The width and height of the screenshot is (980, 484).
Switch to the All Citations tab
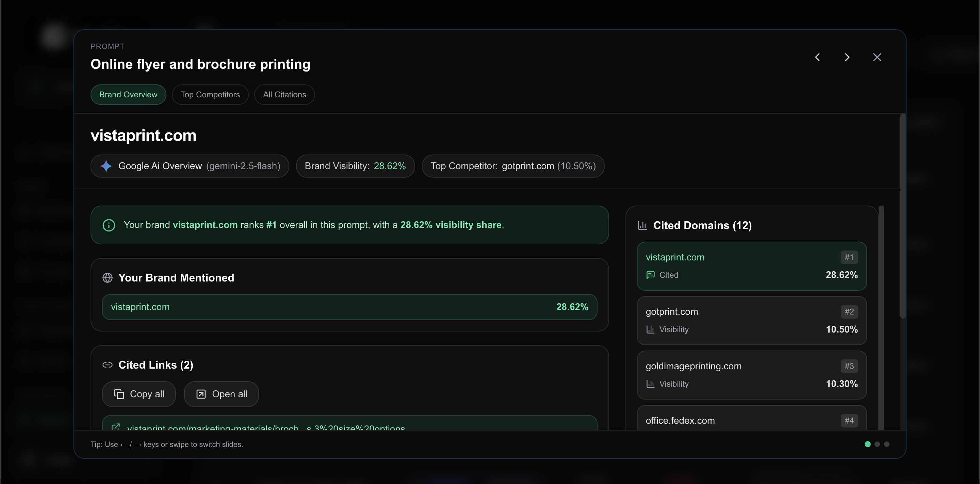(284, 94)
